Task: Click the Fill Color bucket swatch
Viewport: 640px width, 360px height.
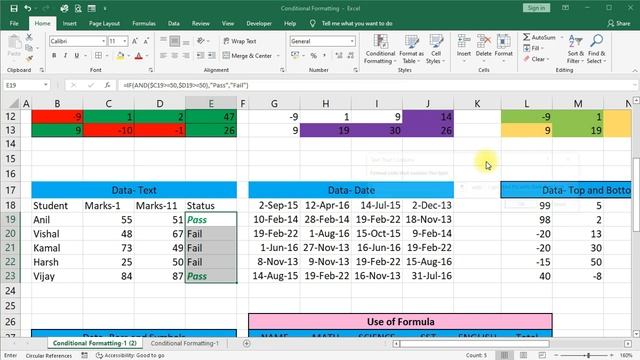Action: pyautogui.click(x=120, y=56)
